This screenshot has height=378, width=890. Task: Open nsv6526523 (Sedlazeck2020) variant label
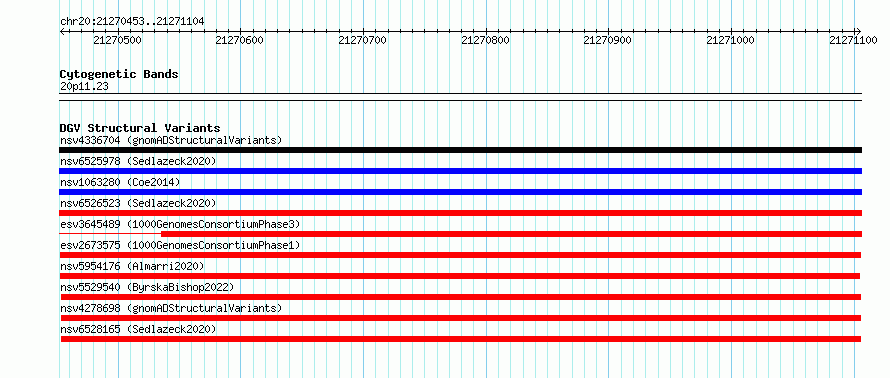pyautogui.click(x=138, y=203)
